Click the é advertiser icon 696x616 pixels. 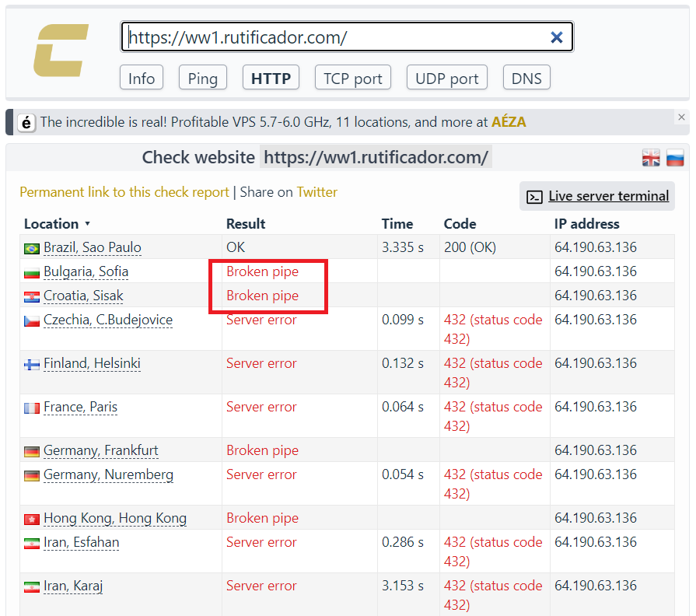26,122
